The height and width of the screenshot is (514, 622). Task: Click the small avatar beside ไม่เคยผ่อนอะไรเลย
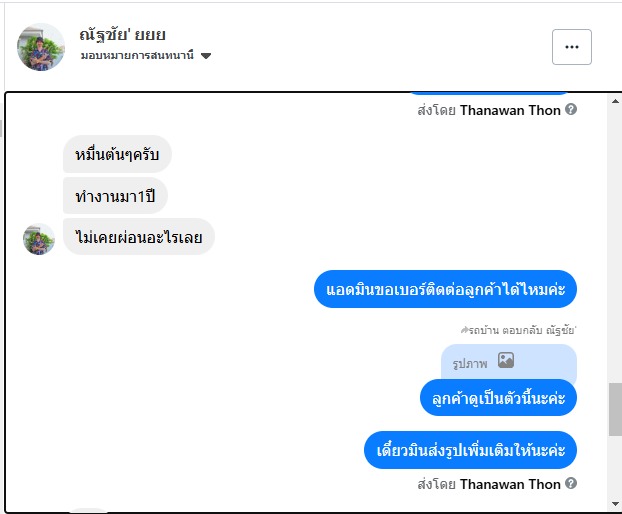[38, 239]
